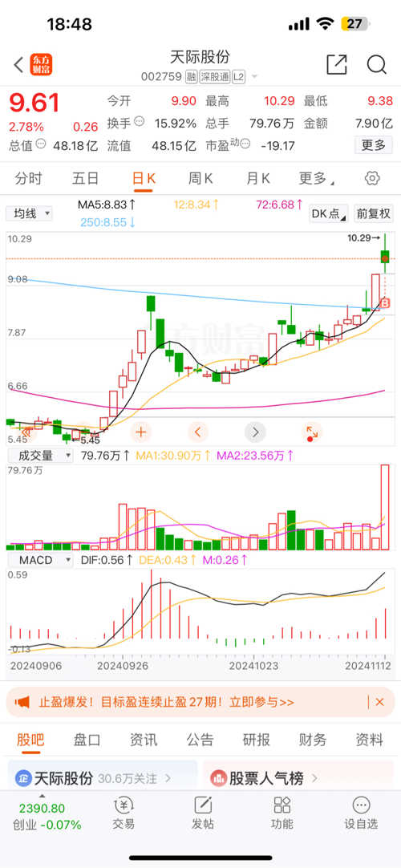401x868 pixels.
Task: Move chart right with right chevron
Action: coord(255,432)
